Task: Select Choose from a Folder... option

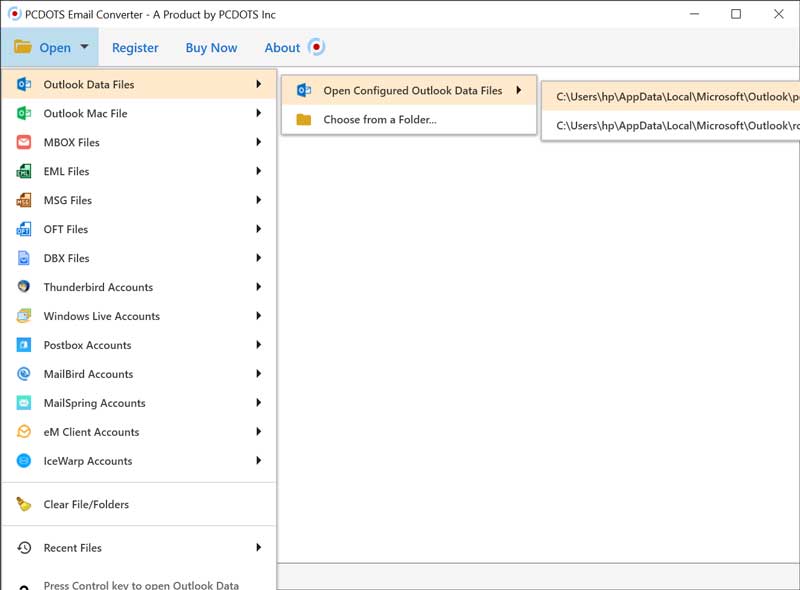Action: 409,119
